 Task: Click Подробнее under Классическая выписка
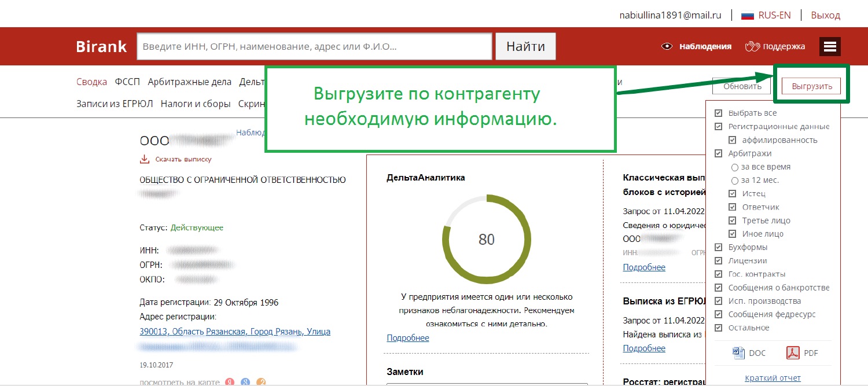pyautogui.click(x=644, y=267)
